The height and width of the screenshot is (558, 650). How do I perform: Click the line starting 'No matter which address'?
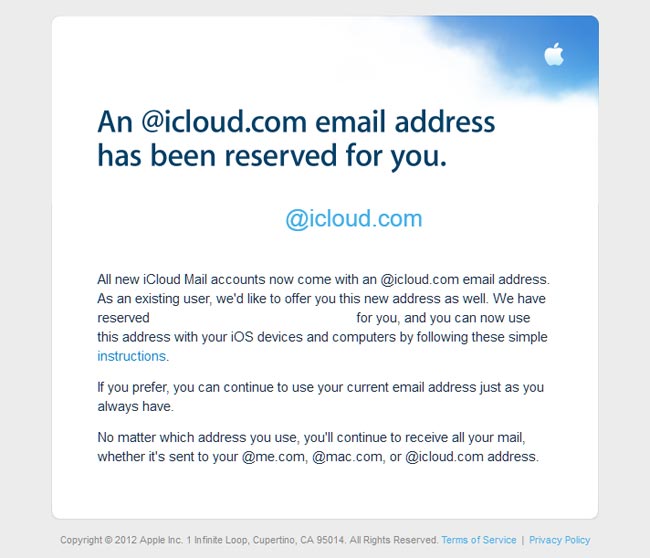tap(311, 437)
